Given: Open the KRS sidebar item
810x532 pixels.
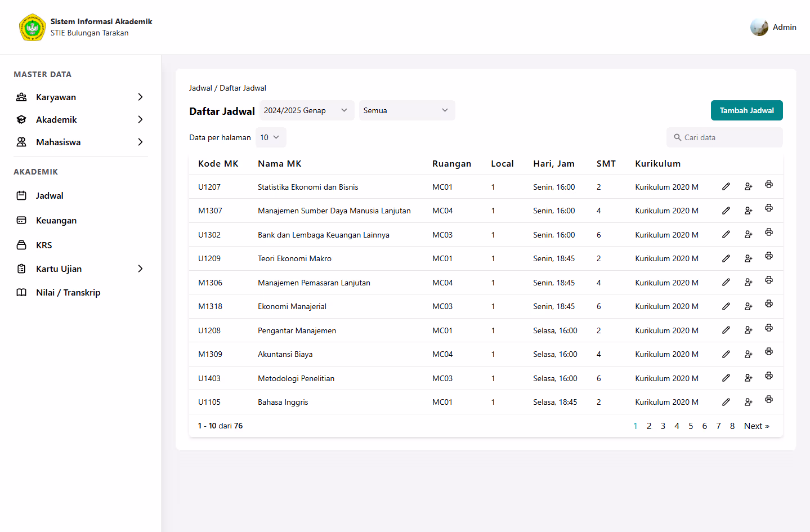Looking at the screenshot, I should (44, 245).
